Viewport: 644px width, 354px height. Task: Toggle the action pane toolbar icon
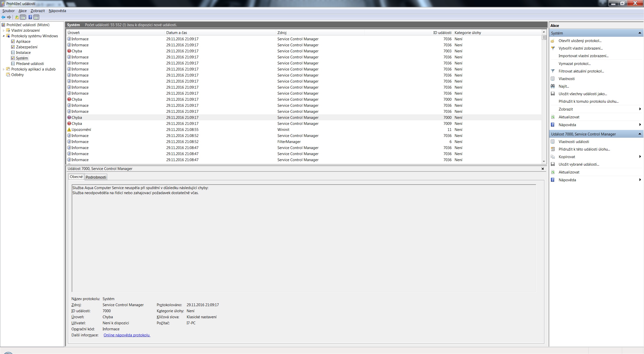coord(36,17)
